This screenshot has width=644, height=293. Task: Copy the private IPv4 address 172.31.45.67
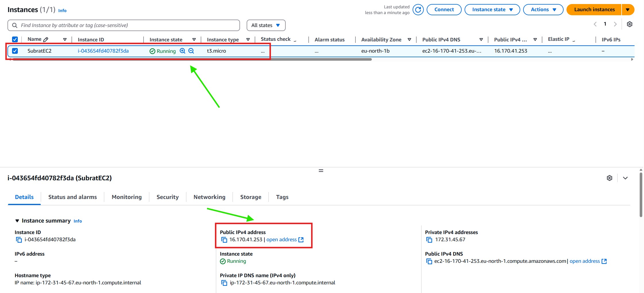pos(429,240)
